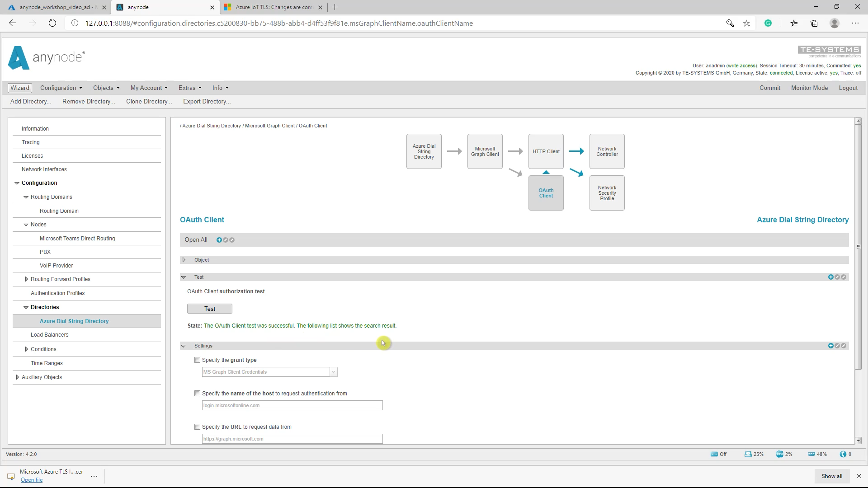868x488 pixels.
Task: Expand the Object section
Action: (184, 260)
